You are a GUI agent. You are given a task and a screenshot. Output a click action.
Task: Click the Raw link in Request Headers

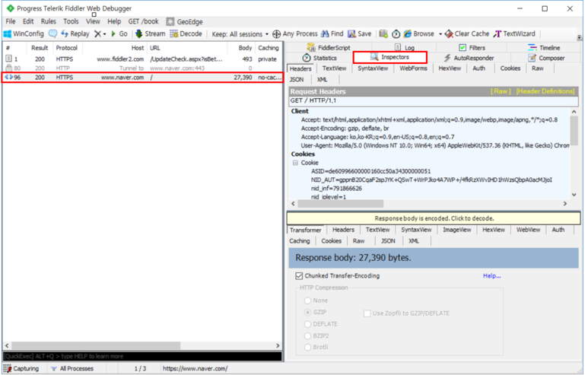[x=501, y=91]
